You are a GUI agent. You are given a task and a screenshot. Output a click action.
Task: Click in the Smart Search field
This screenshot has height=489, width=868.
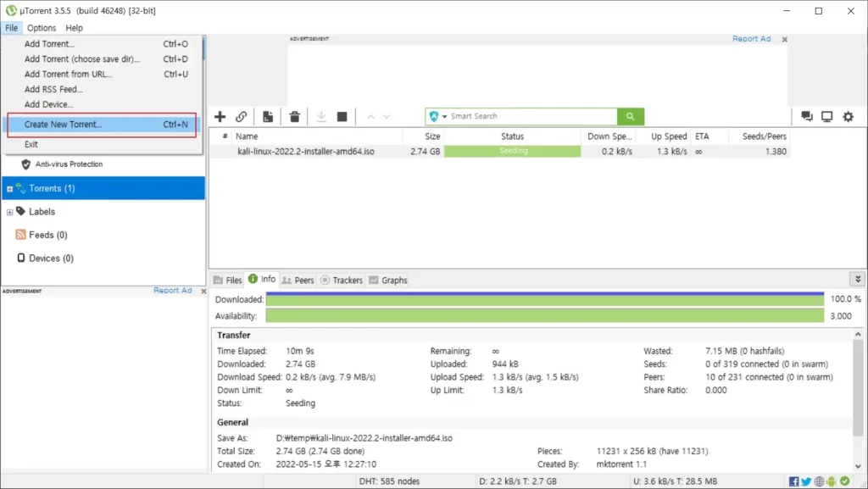(532, 116)
